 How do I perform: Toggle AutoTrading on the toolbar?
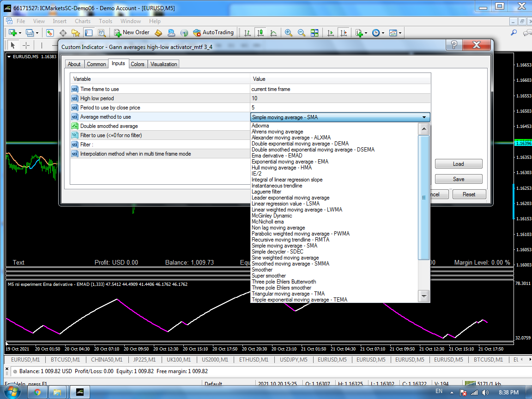(x=213, y=32)
